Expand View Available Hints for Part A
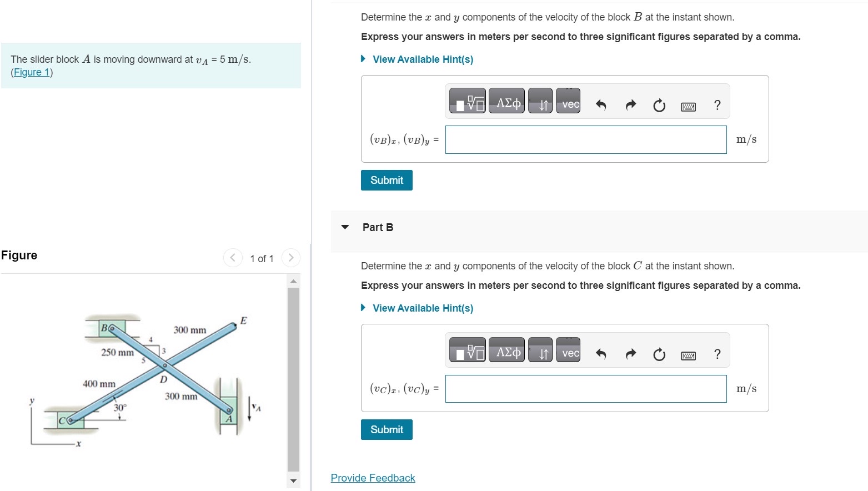This screenshot has width=868, height=491. [422, 59]
